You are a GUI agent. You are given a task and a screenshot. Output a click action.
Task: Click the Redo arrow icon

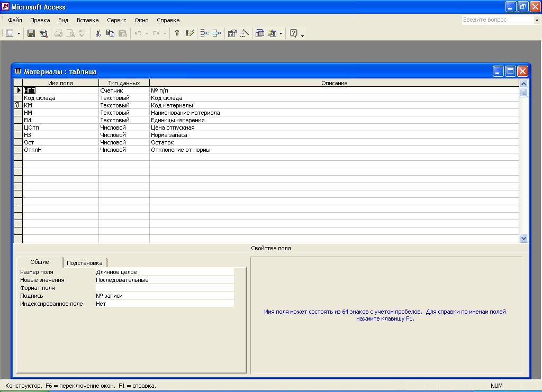pos(156,33)
